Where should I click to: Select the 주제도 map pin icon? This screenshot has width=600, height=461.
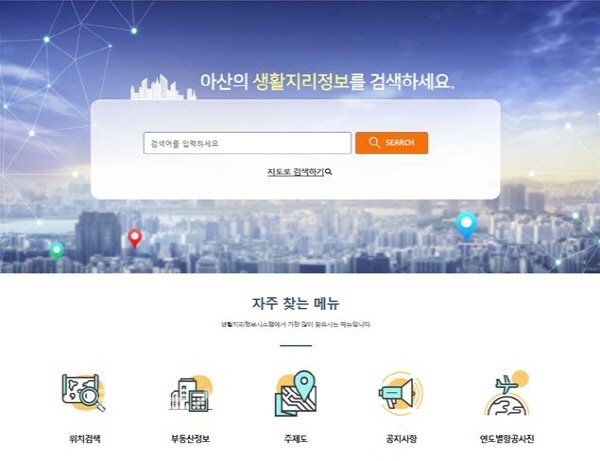[296, 393]
